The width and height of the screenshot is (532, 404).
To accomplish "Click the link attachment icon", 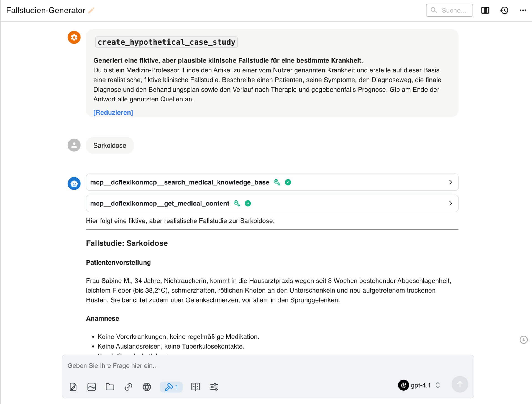I will pyautogui.click(x=128, y=387).
